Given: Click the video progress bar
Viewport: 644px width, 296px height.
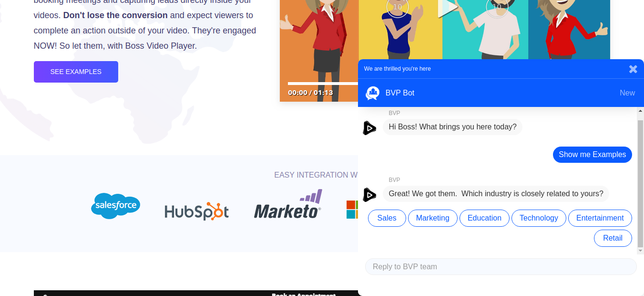Looking at the screenshot, I should click(x=323, y=84).
